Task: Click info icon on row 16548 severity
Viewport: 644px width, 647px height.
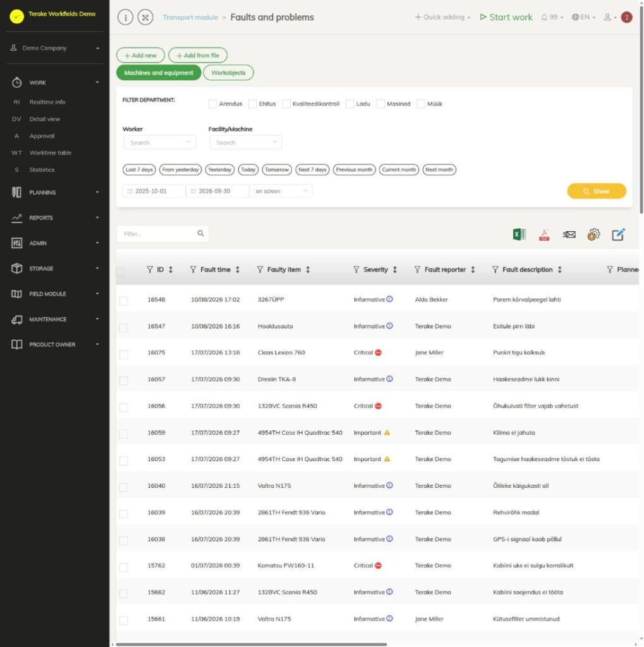Action: [x=389, y=299]
